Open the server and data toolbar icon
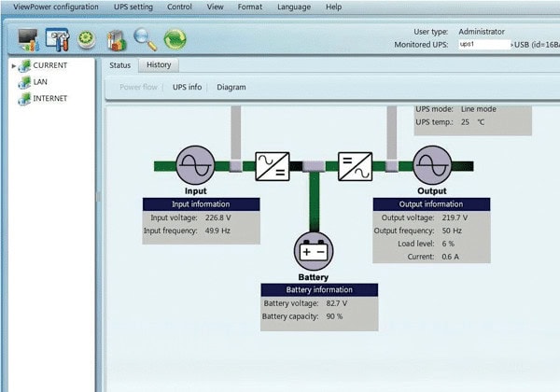 pos(117,40)
